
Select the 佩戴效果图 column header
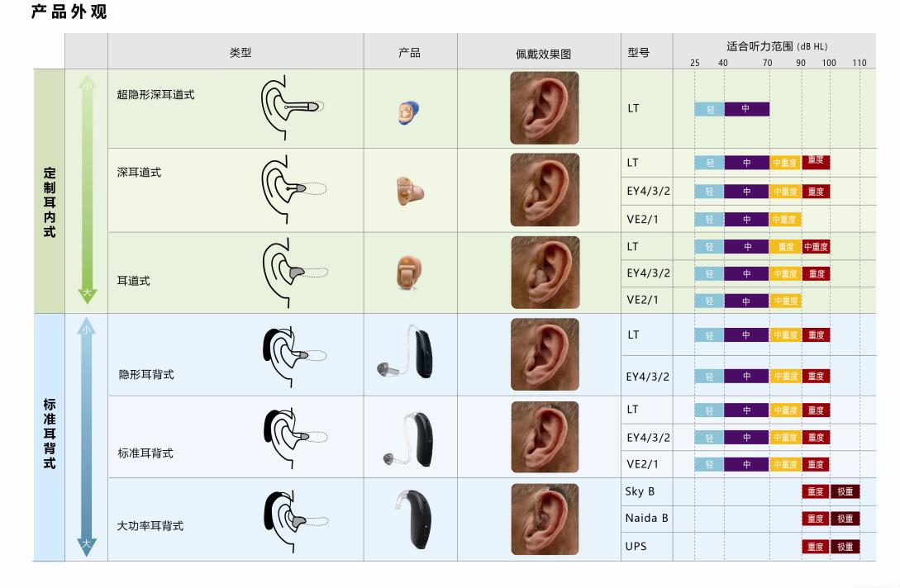[x=543, y=54]
